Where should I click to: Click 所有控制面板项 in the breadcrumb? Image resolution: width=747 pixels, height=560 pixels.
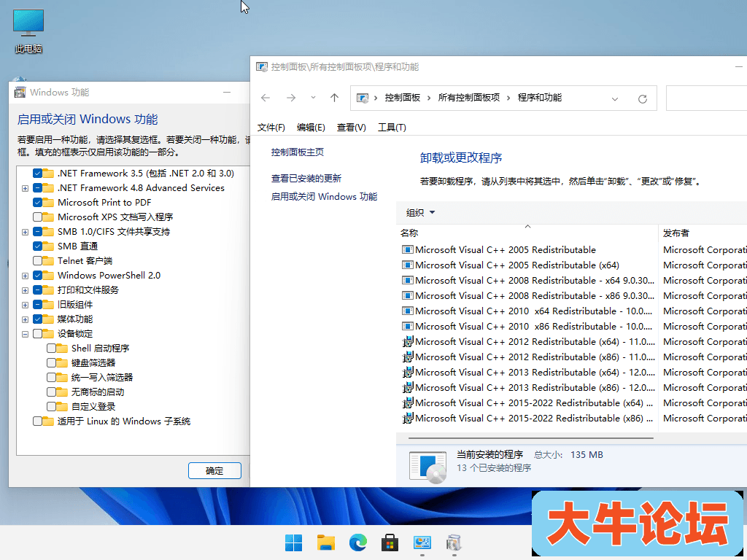pos(469,98)
